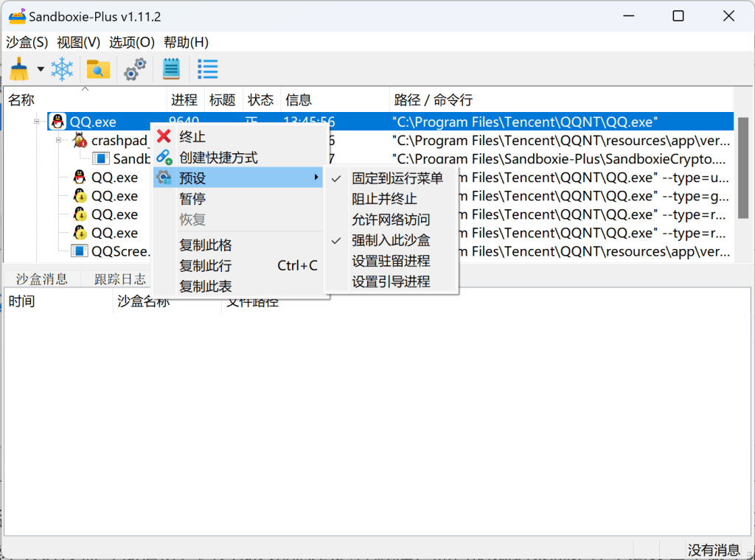755x560 pixels.
Task: Click the process list vertical scrollbar
Action: pyautogui.click(x=743, y=168)
